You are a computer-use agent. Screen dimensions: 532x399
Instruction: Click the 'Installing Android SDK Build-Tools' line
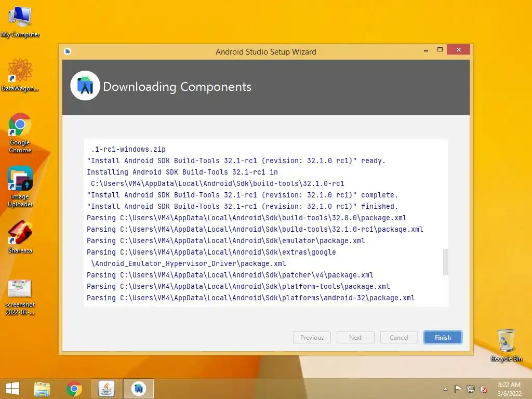[x=182, y=172]
